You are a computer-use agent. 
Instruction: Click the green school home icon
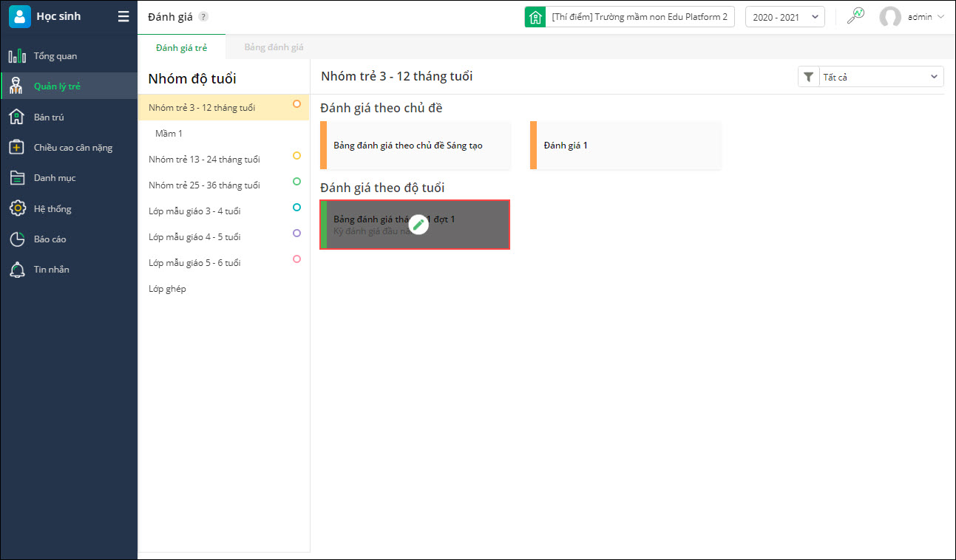tap(535, 16)
